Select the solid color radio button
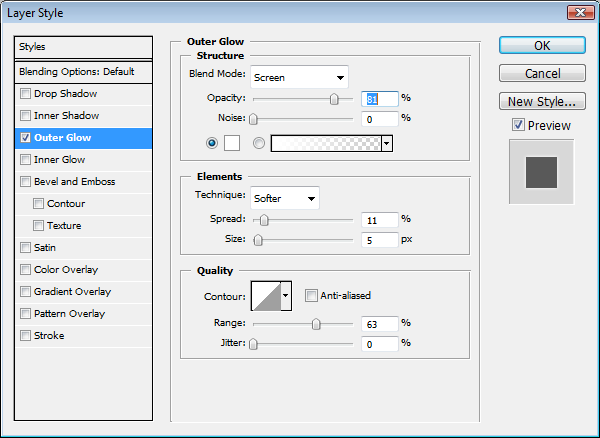600x438 pixels. coord(212,143)
